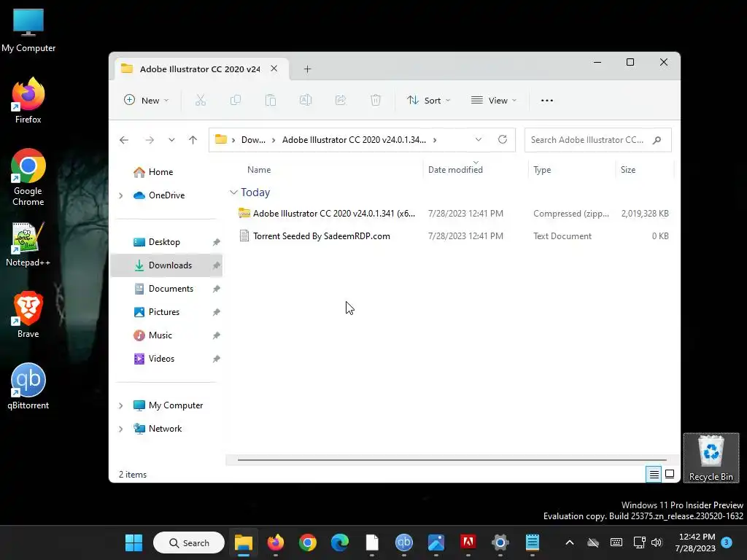747x560 pixels.
Task: Open the Sort dropdown menu
Action: point(428,101)
